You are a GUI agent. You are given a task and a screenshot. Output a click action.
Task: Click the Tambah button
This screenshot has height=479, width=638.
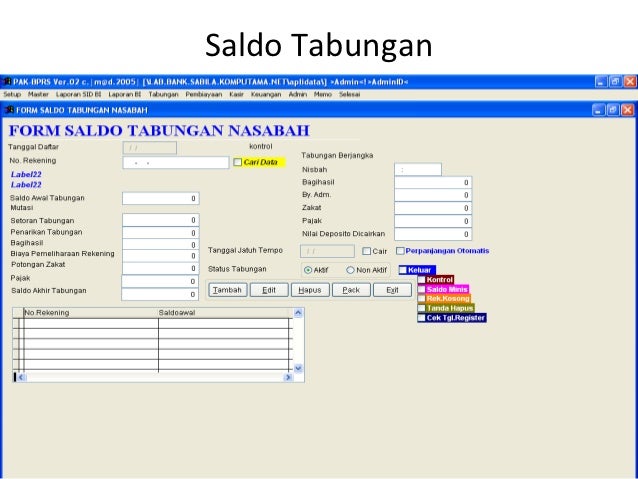[x=227, y=290]
